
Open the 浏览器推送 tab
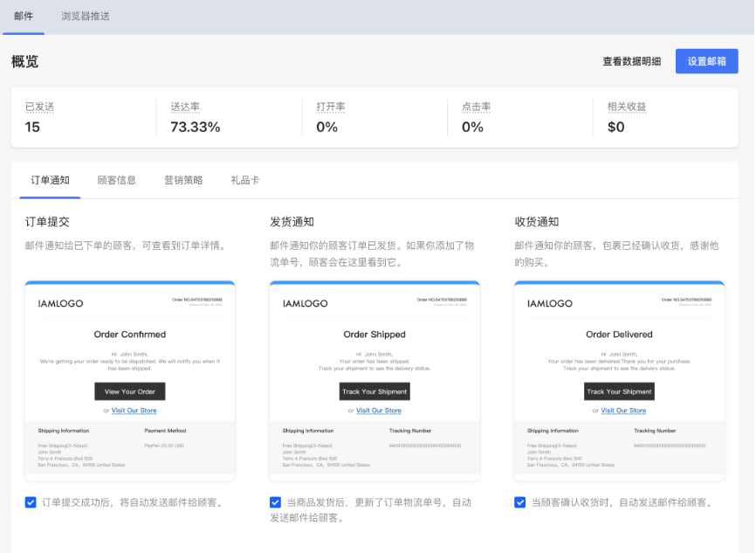pos(86,17)
